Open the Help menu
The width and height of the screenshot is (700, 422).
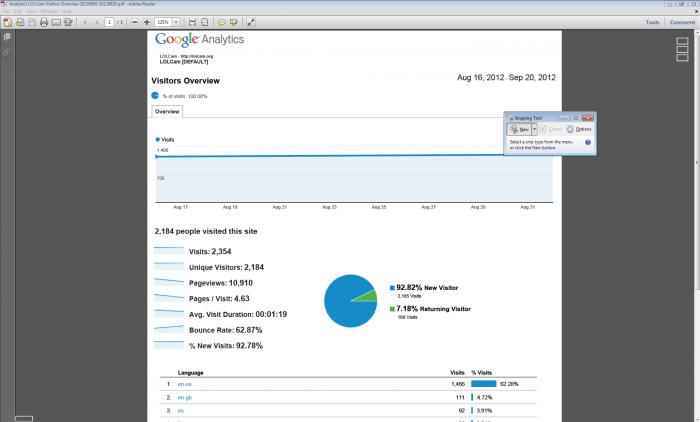tap(66, 11)
